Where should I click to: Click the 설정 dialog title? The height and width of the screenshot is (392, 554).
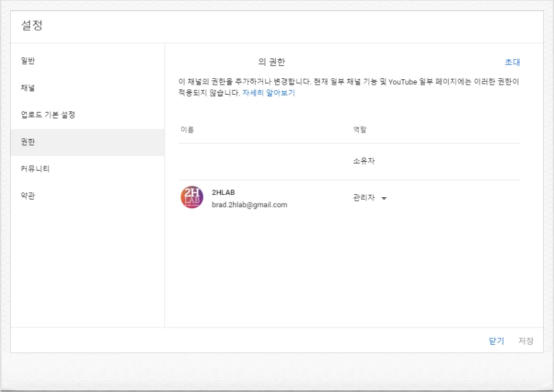tap(32, 25)
